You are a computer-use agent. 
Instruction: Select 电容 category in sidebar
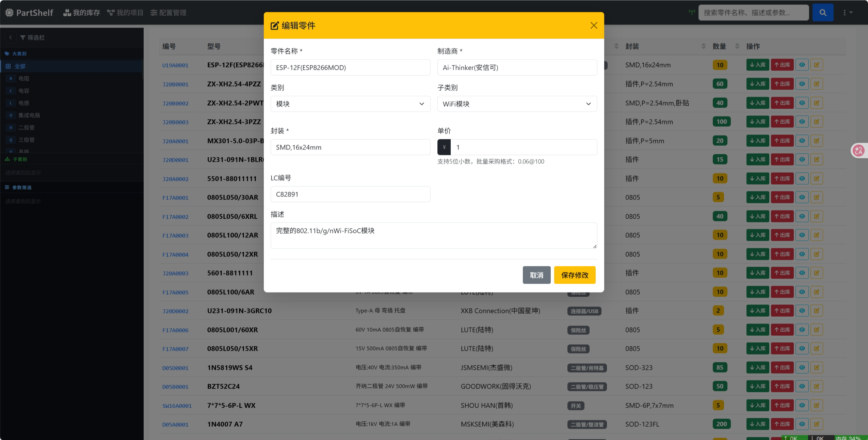pos(71,91)
